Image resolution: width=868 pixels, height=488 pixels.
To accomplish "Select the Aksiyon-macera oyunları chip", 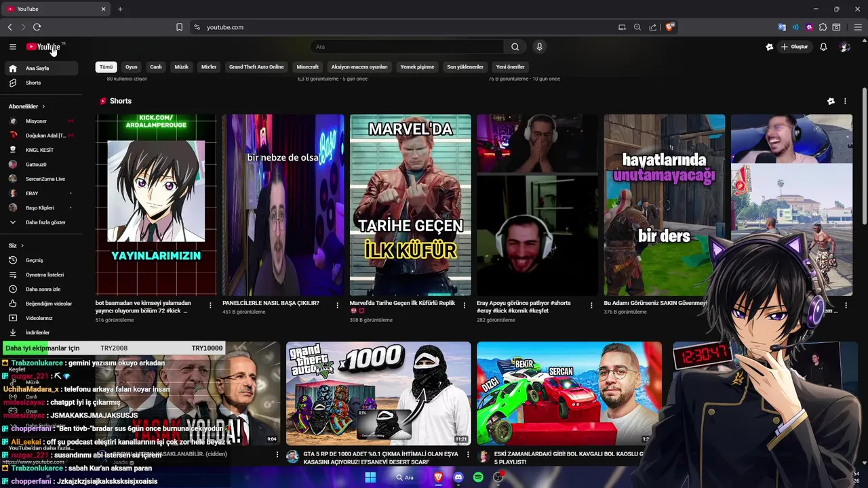I will click(359, 67).
